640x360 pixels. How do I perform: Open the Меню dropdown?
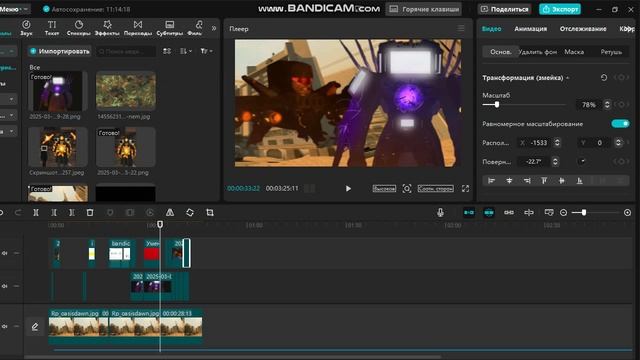(14, 9)
